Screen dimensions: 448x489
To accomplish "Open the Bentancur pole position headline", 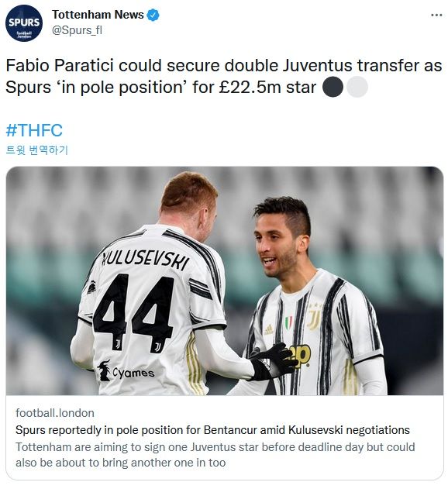I will click(x=212, y=430).
